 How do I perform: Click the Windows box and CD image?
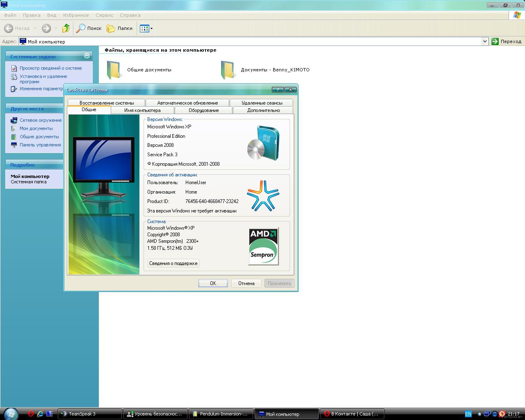pos(264,143)
